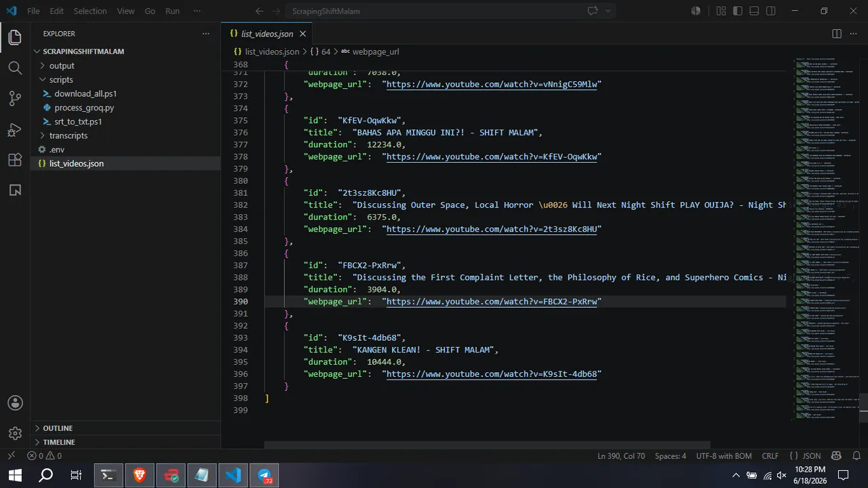The width and height of the screenshot is (868, 488).
Task: Show hidden system tray icons
Action: (736, 475)
